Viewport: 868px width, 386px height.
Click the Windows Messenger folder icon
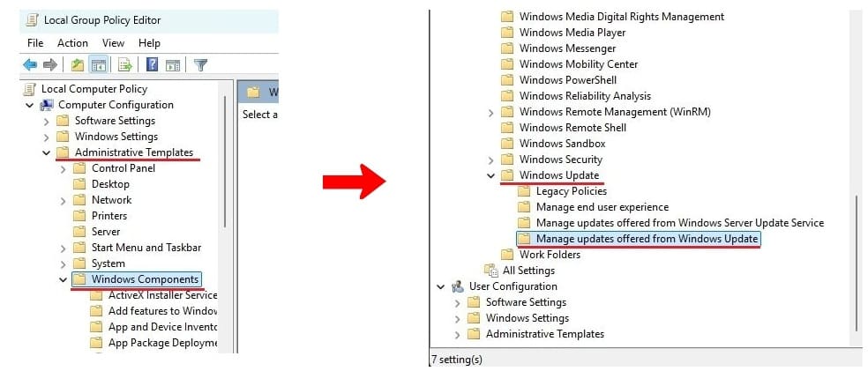507,48
